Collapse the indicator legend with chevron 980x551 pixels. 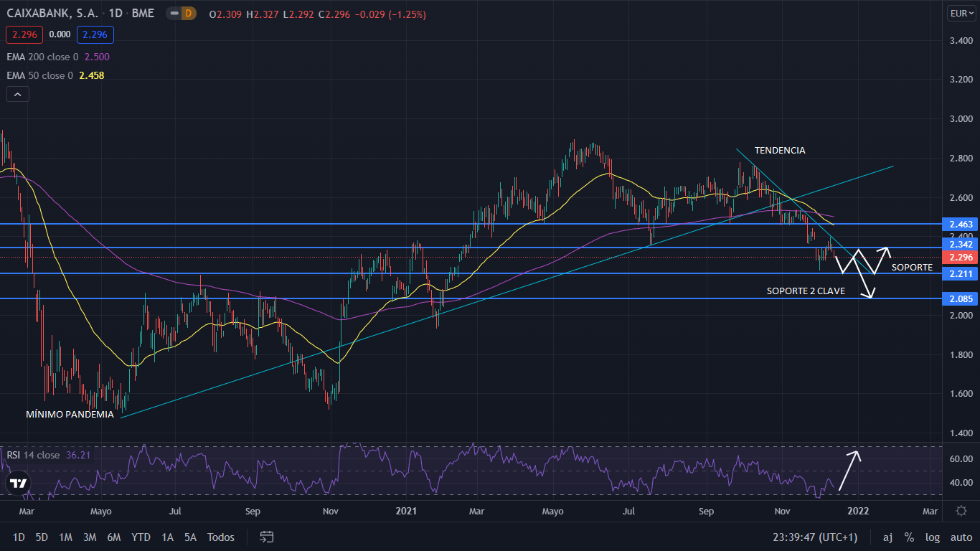(x=17, y=94)
